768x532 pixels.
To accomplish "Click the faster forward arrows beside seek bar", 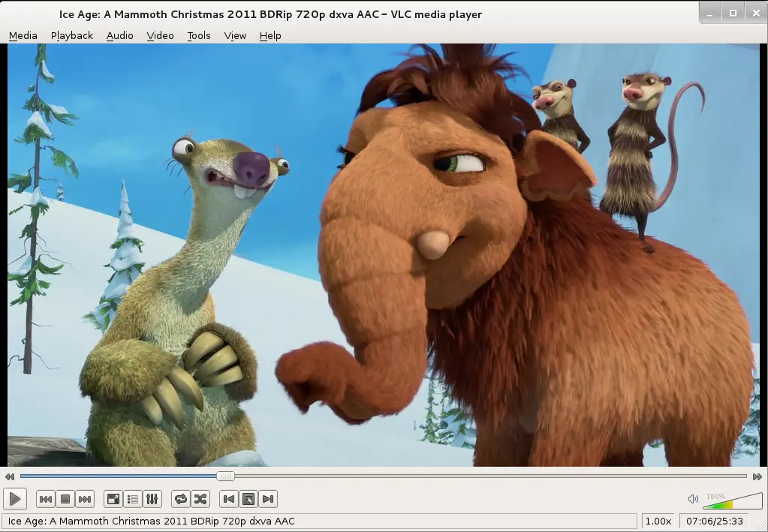I will pos(757,476).
